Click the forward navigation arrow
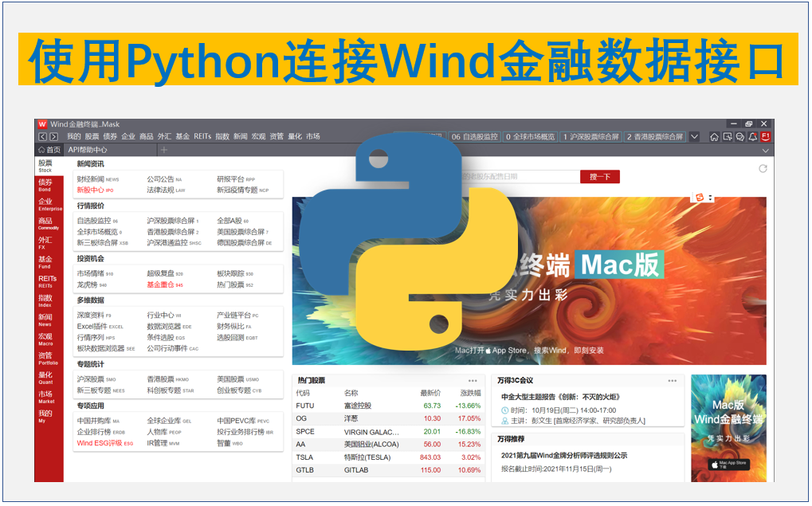 [x=53, y=136]
